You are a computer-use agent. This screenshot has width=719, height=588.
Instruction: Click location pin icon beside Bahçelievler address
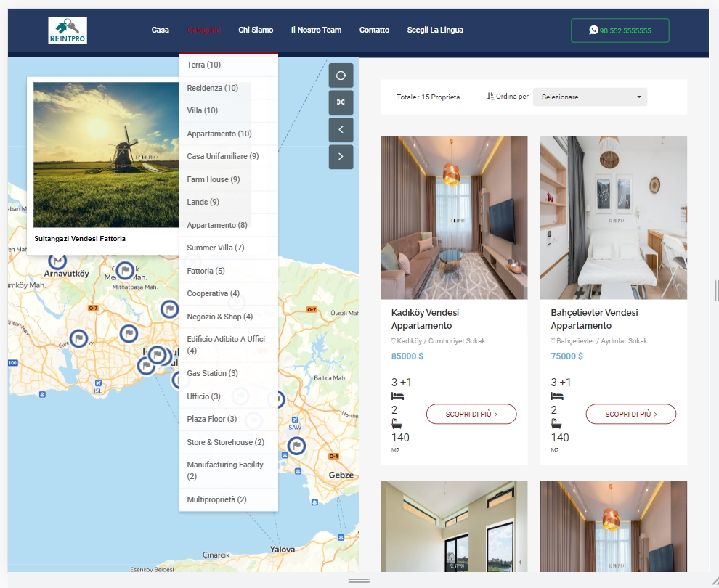click(553, 340)
